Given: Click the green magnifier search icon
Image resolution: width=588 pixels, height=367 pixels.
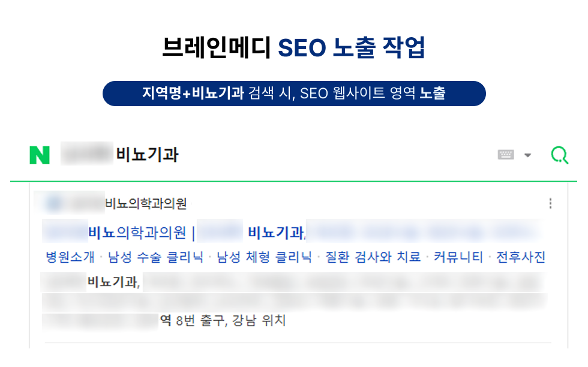Looking at the screenshot, I should [x=559, y=154].
